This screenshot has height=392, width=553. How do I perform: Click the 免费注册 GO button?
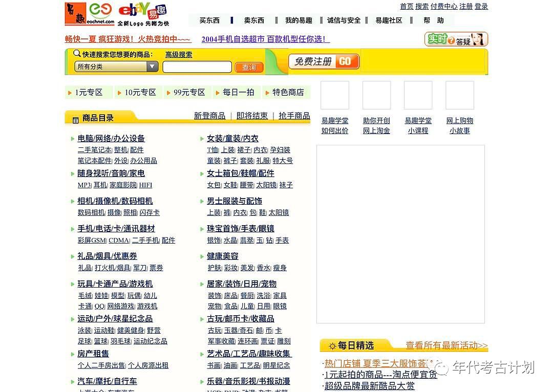(x=324, y=62)
